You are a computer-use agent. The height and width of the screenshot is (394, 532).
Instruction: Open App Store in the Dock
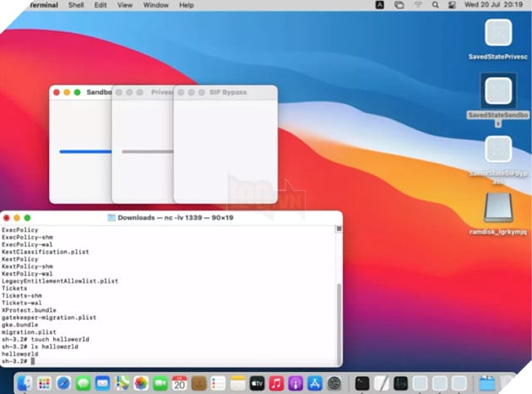click(315, 384)
